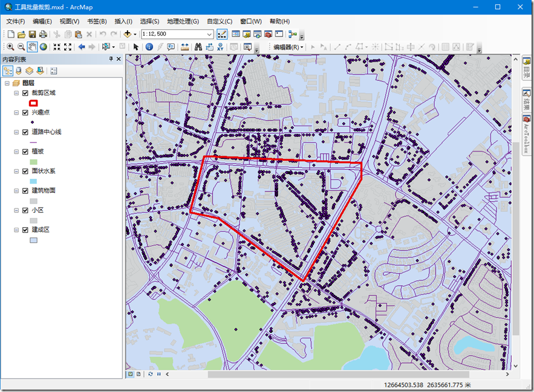Uncheck the 兴趣点 layer
The image size is (534, 392).
[x=25, y=112]
